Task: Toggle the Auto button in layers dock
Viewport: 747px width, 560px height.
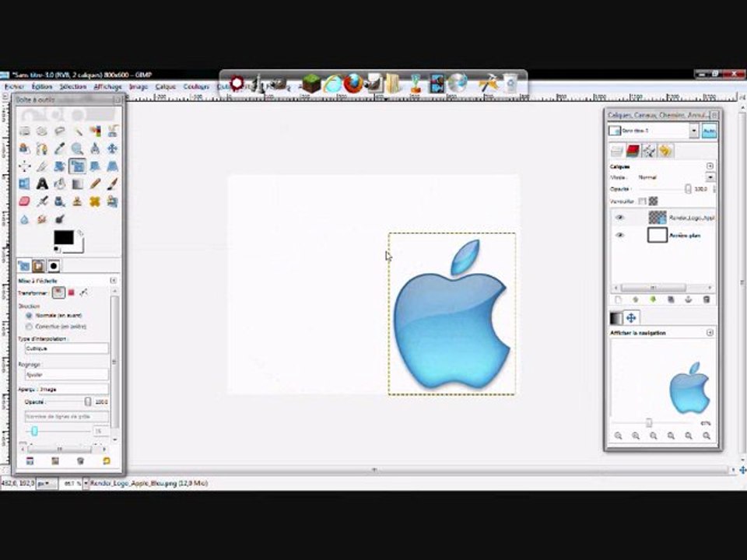Action: (709, 131)
